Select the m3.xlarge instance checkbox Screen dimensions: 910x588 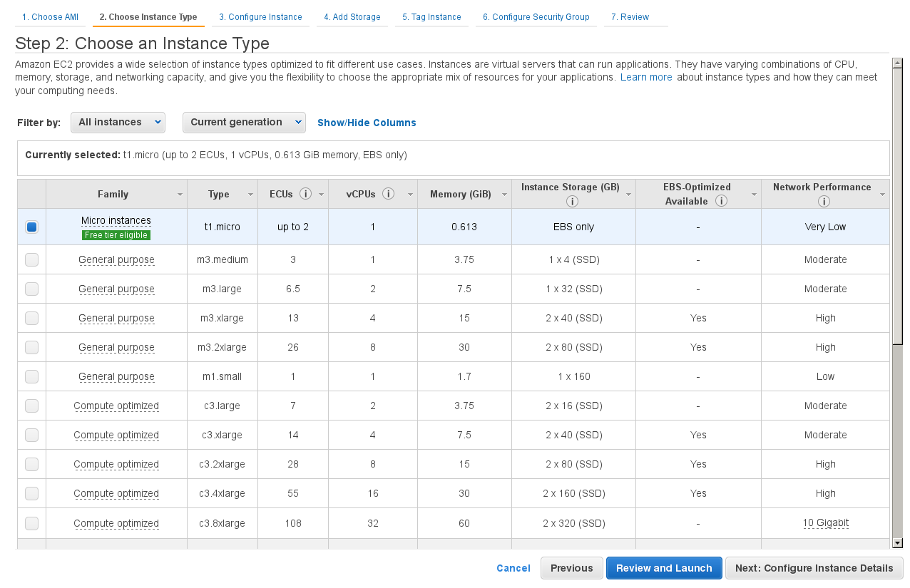pos(31,318)
